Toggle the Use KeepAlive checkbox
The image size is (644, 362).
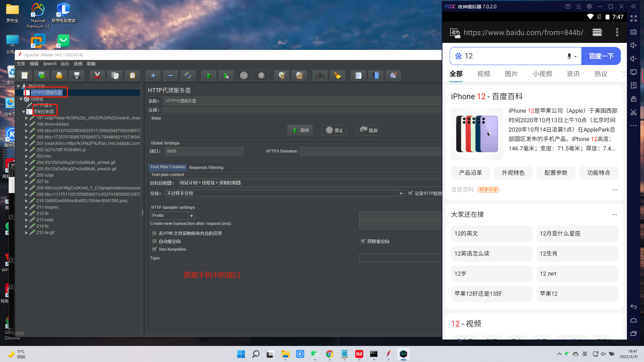pos(155,249)
